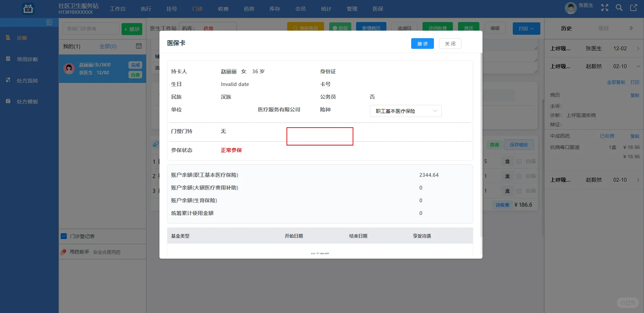Click 全部复制 in the history panel
This screenshot has width=644, height=313.
(x=616, y=82)
